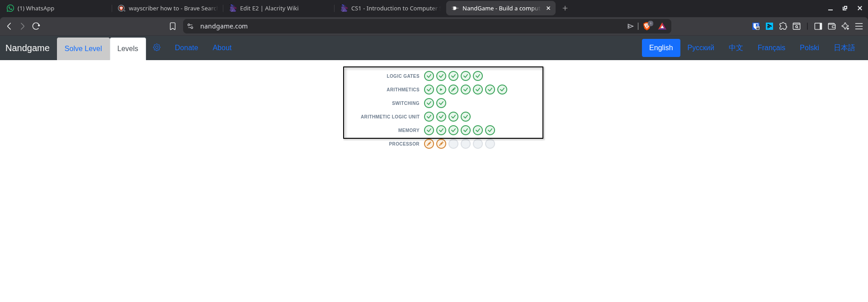Open the third Arithmetics level with pencil icon
This screenshot has height=302, width=868.
[453, 90]
